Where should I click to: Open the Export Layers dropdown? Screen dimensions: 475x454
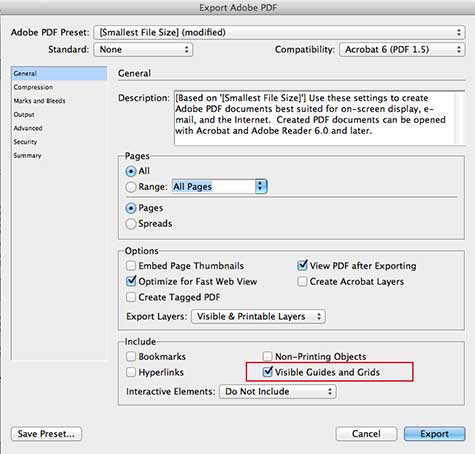point(258,316)
